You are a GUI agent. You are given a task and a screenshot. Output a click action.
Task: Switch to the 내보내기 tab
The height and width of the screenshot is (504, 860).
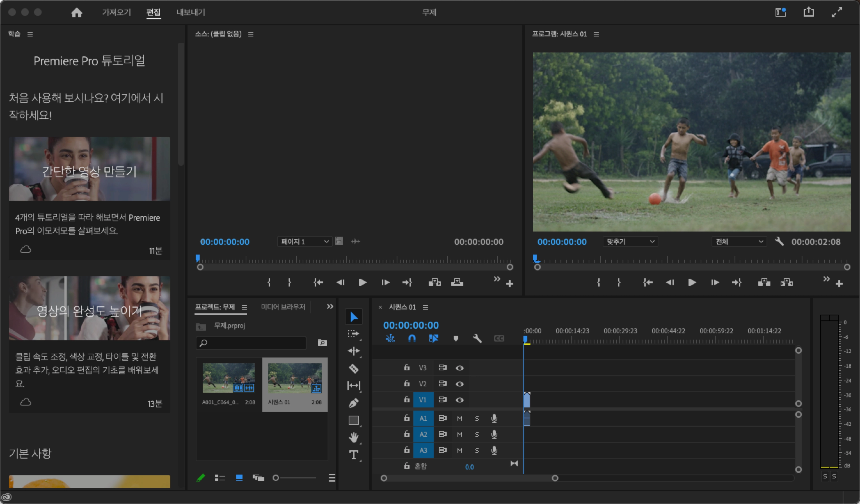click(190, 12)
